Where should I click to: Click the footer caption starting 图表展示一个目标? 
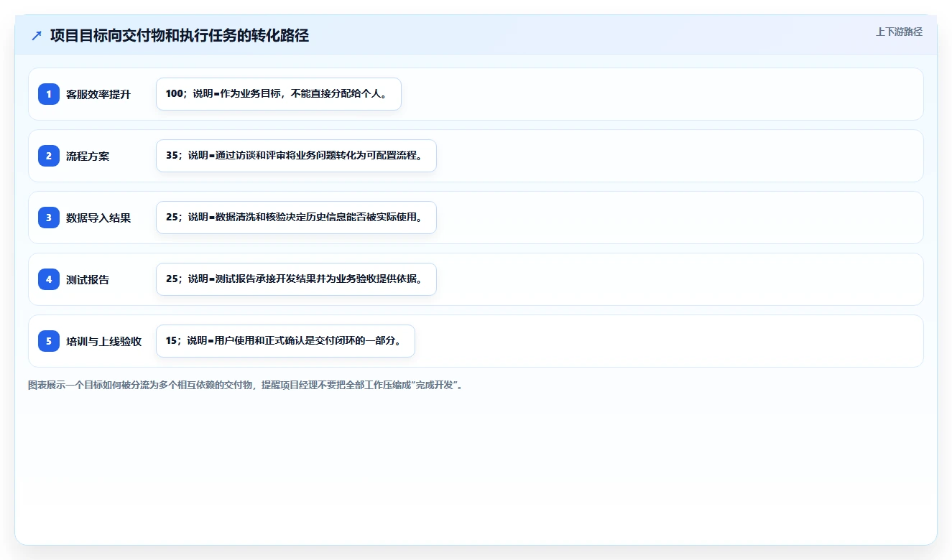tap(246, 385)
